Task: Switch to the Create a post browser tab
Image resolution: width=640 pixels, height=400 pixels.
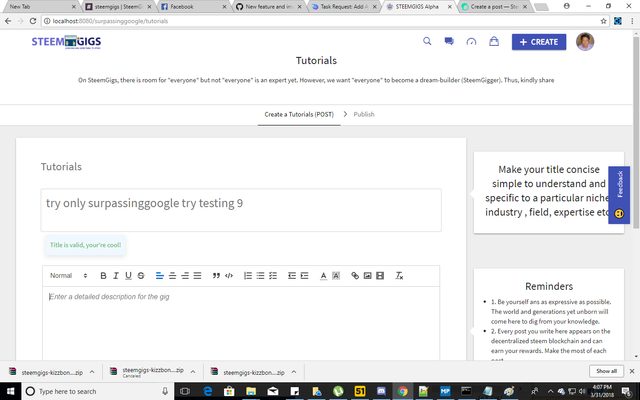Action: [495, 7]
